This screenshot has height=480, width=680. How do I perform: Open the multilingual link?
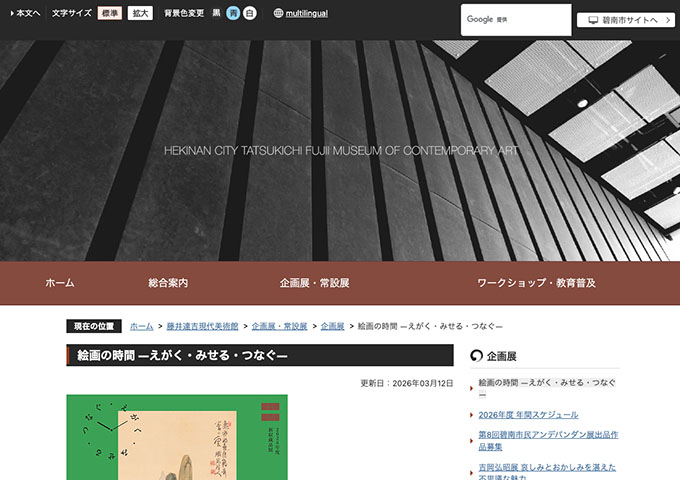click(x=307, y=13)
